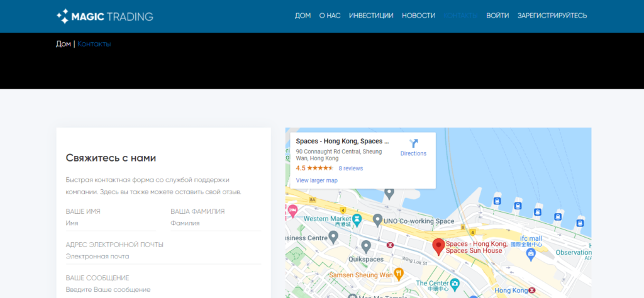Click the Quikspaces map pin

(366, 246)
